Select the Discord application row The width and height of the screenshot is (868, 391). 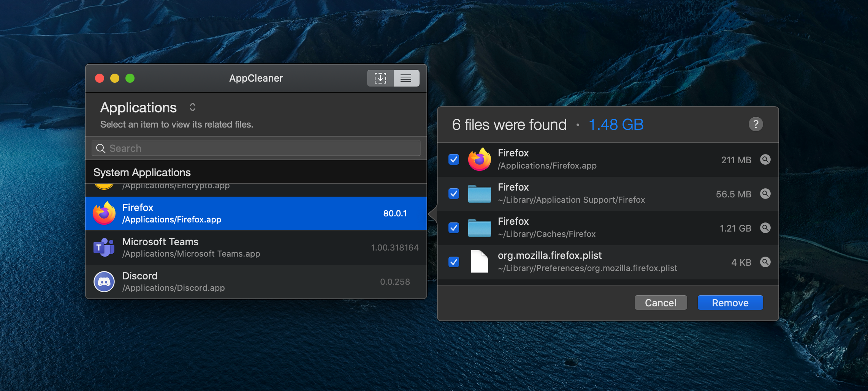tap(256, 282)
